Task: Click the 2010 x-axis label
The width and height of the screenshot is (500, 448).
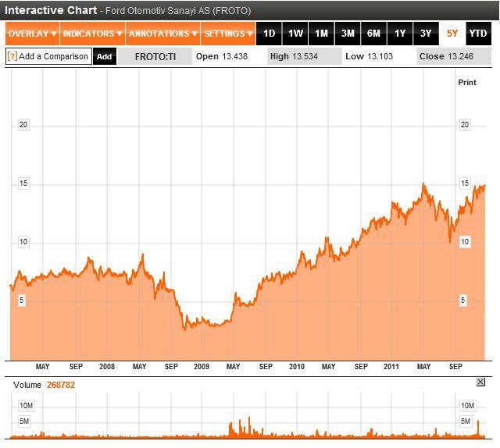Action: point(297,366)
